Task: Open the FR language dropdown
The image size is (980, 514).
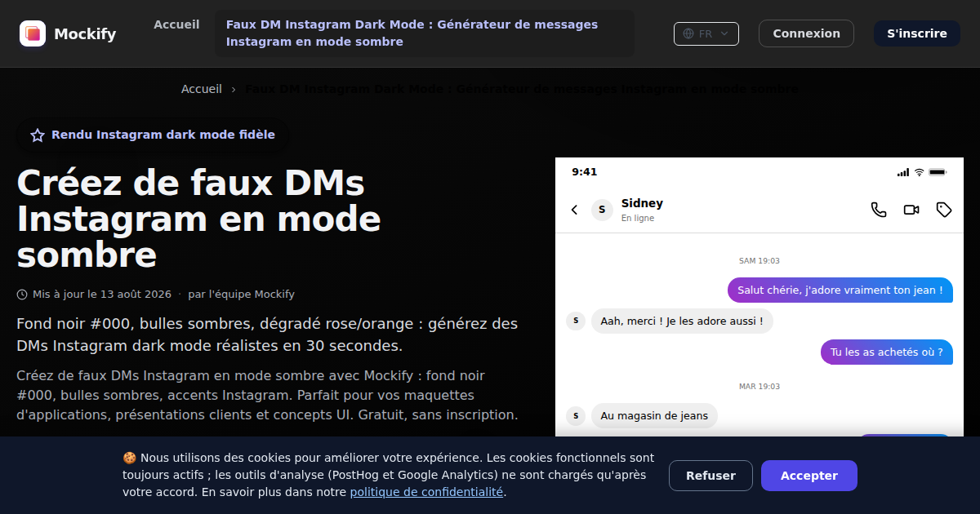Action: pyautogui.click(x=706, y=33)
